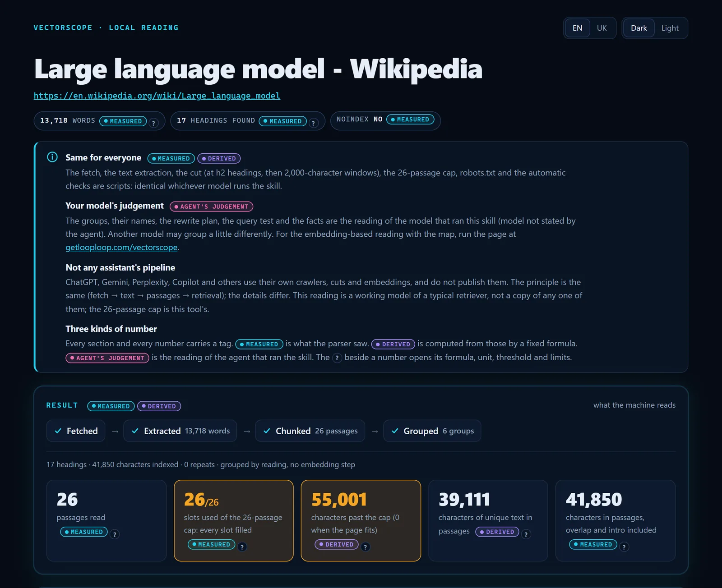Click the inline question-mark icon in Three kinds of number
Viewport: 722px width, 588px height.
click(x=337, y=358)
